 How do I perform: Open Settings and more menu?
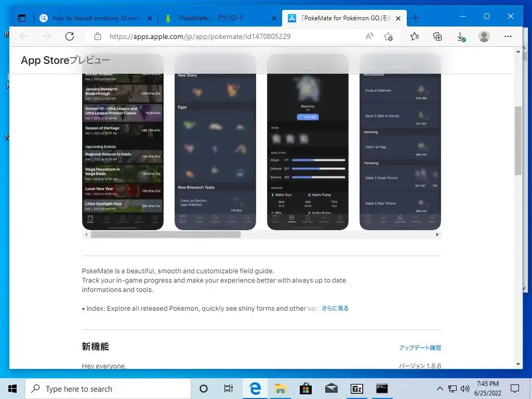click(x=508, y=36)
